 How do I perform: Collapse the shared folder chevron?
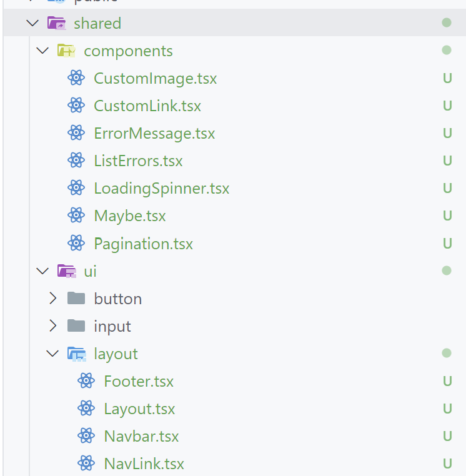click(x=32, y=23)
